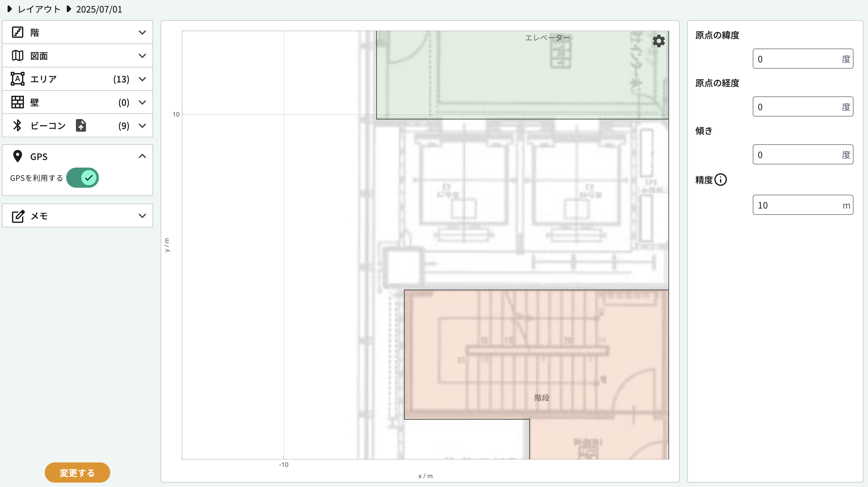This screenshot has height=487, width=868.
Task: Click the beacon file upload icon
Action: pos(81,125)
